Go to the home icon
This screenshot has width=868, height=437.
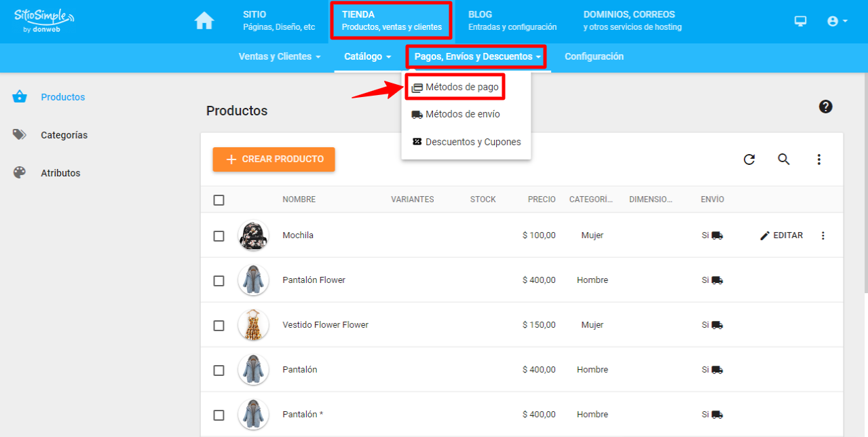point(204,21)
